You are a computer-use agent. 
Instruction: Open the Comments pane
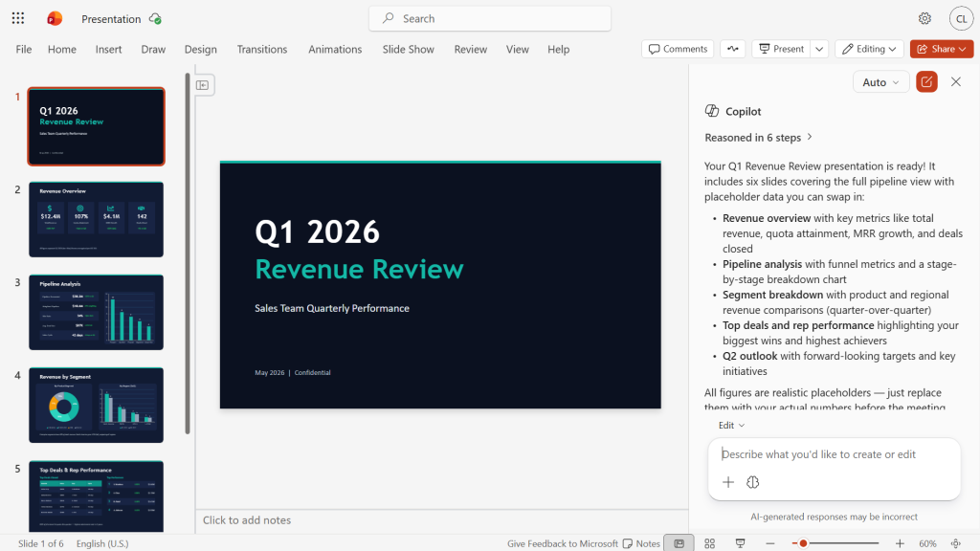click(679, 49)
